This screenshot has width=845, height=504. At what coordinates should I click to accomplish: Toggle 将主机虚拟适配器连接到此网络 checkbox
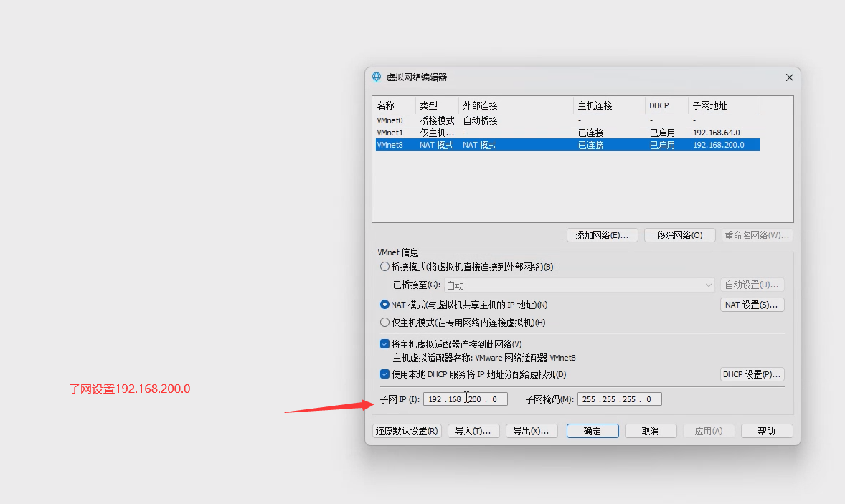click(x=385, y=344)
